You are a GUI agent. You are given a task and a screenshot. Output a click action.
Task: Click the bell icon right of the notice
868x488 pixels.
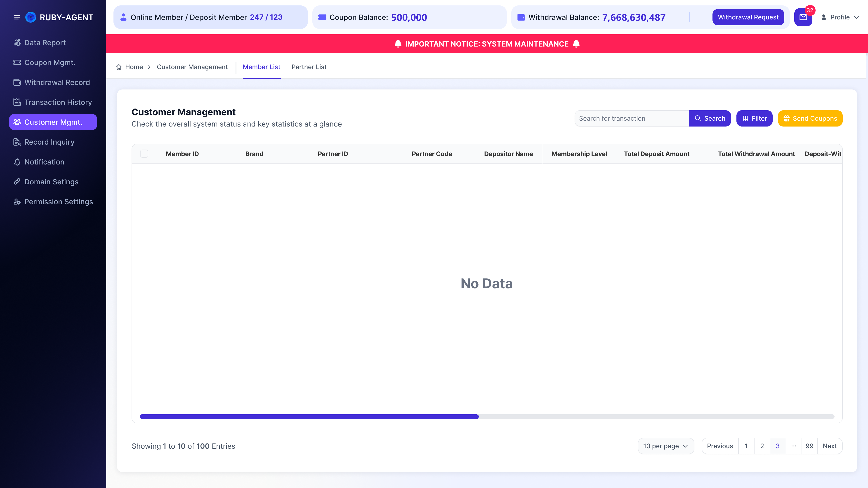[x=576, y=44]
